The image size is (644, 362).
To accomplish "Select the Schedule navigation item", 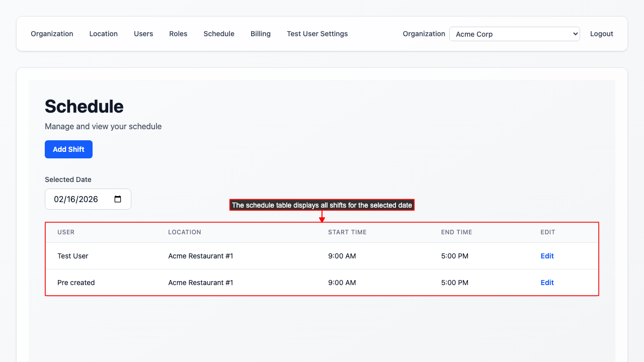I will tap(219, 34).
